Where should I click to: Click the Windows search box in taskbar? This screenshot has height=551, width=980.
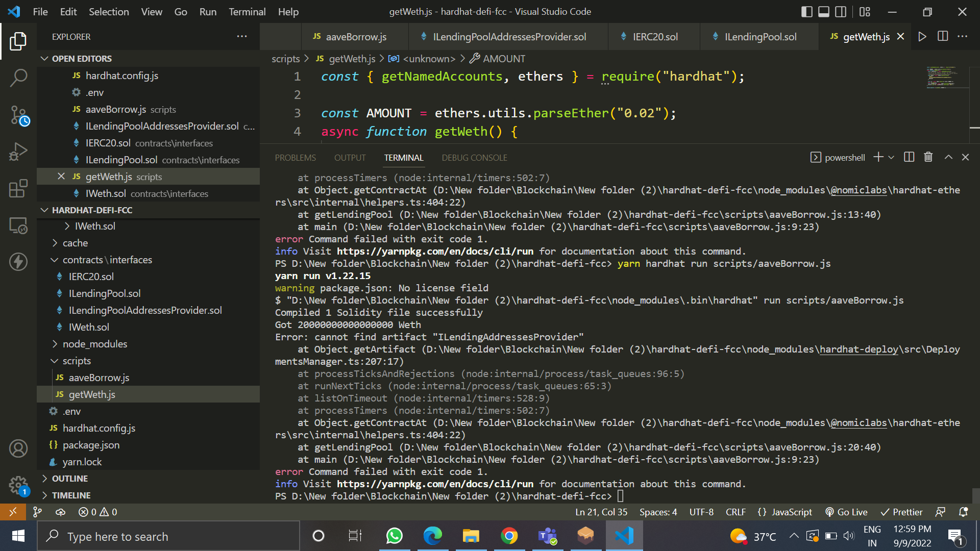click(x=168, y=536)
